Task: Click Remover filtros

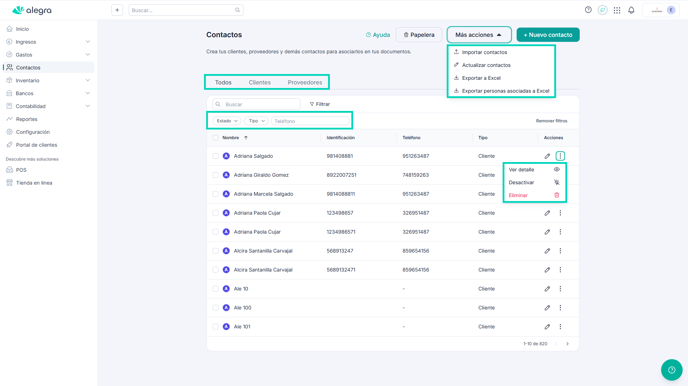Action: pyautogui.click(x=552, y=121)
